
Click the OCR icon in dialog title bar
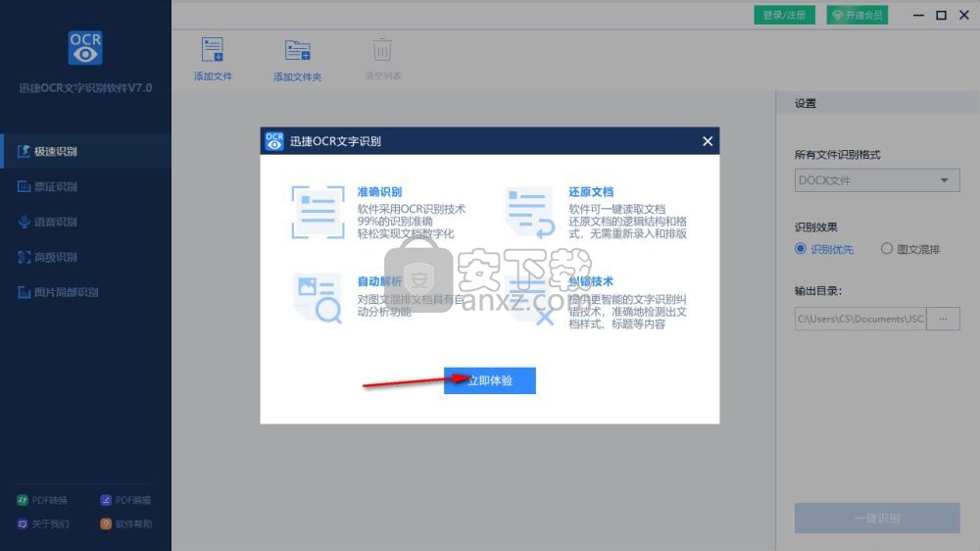tap(273, 141)
